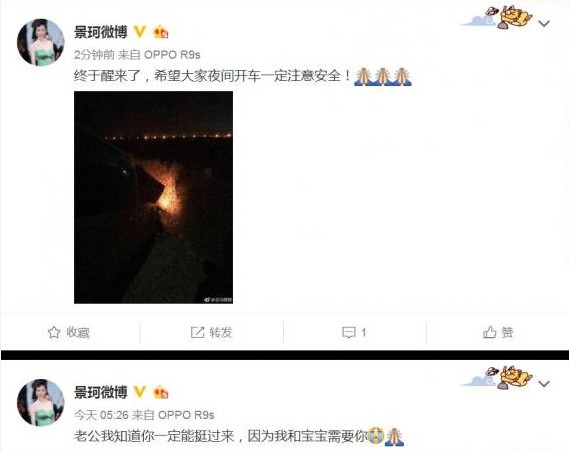Open 景珂微博 profile from first post avatar

(41, 42)
